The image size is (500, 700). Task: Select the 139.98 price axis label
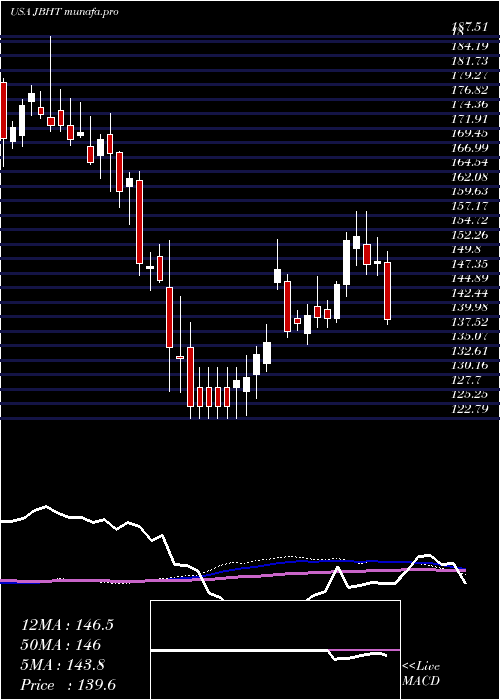470,307
